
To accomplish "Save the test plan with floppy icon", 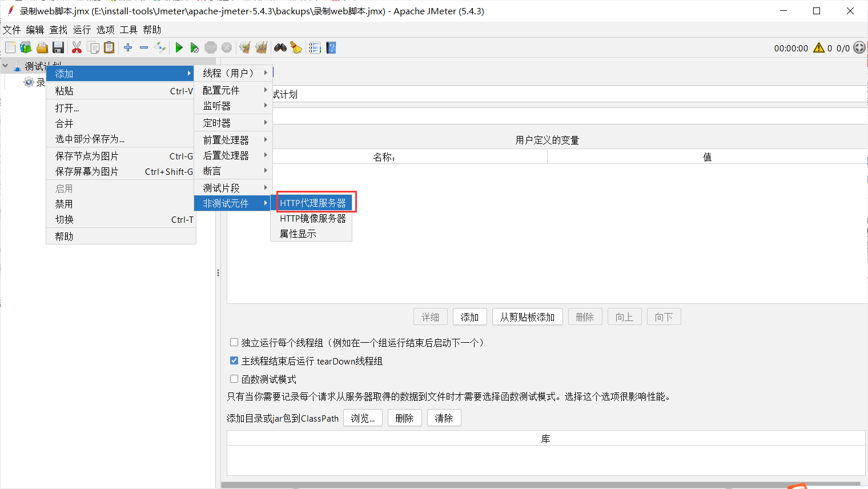I will (58, 48).
